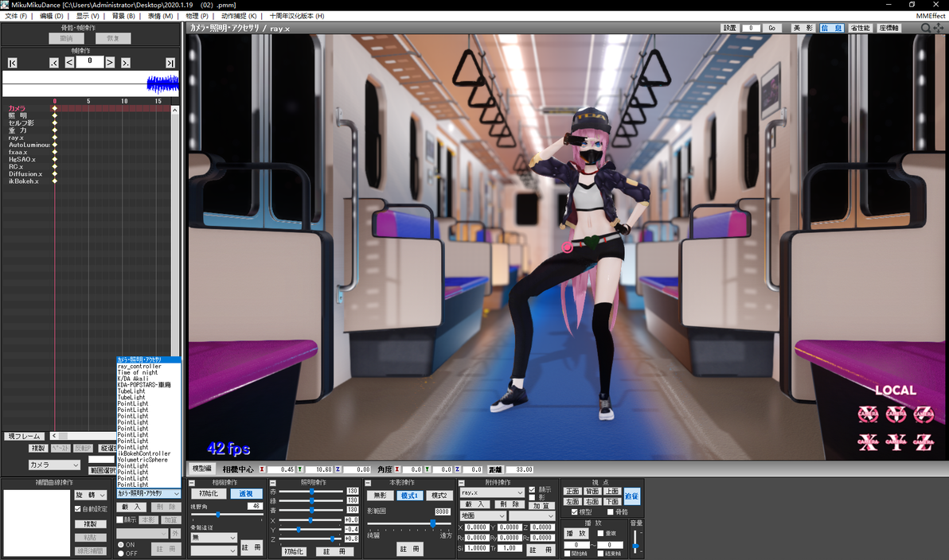Toggle 模型 checkbox in view panel

pos(574,511)
